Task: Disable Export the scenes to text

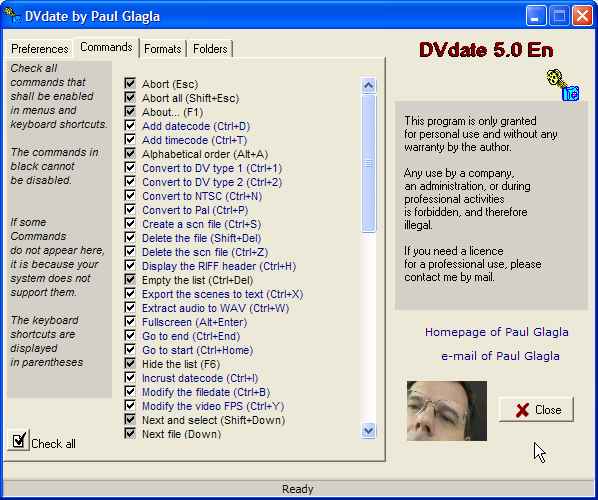Action: [x=130, y=293]
